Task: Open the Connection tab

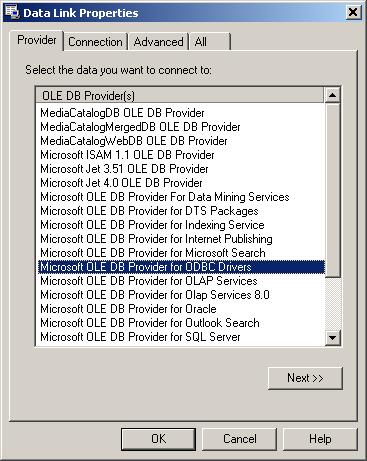Action: pyautogui.click(x=95, y=42)
